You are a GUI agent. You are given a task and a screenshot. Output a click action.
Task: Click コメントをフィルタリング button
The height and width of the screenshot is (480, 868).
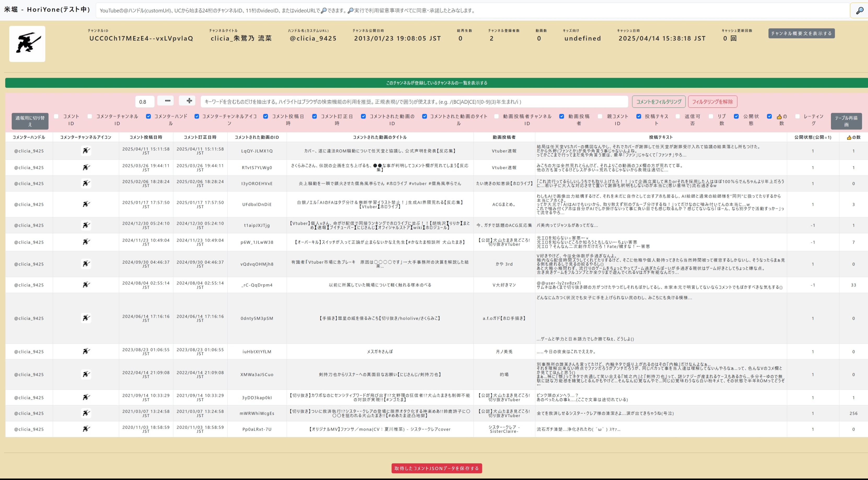click(658, 102)
